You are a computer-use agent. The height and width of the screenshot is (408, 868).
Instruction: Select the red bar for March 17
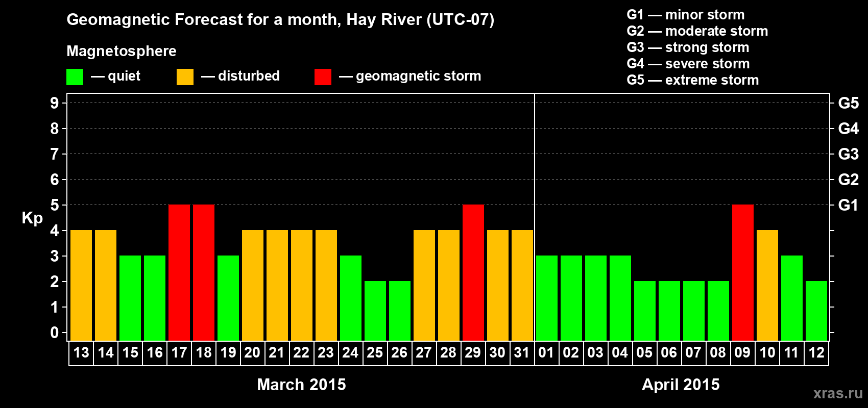179,272
